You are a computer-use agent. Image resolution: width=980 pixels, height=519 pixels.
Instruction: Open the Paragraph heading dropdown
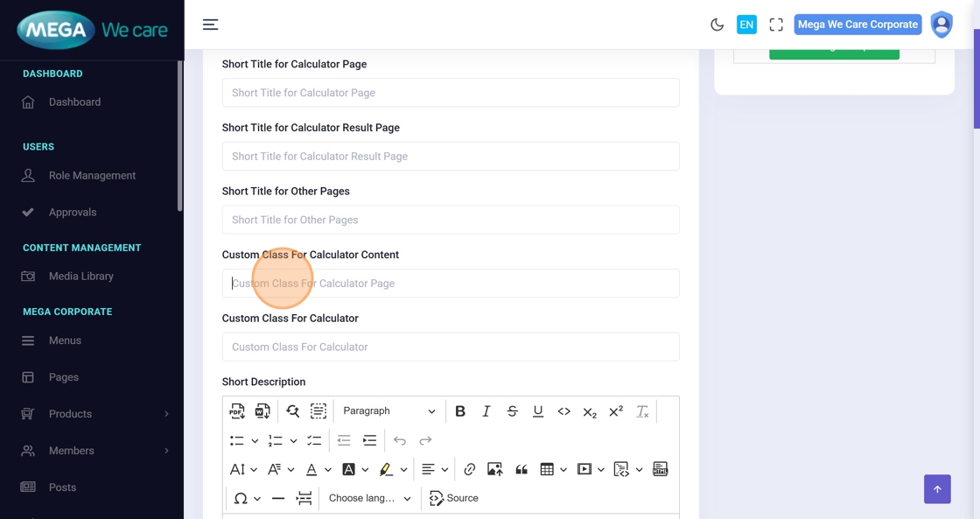[388, 411]
